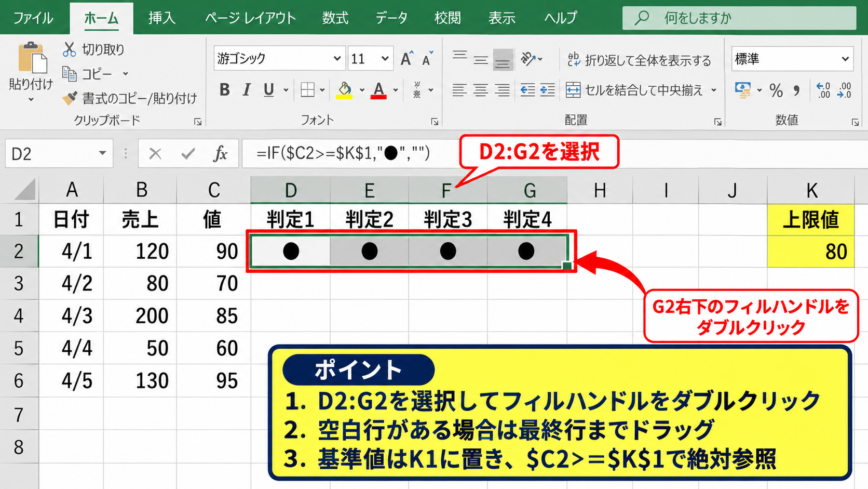This screenshot has height=489, width=868.
Task: Click the borders grid icon
Action: 307,90
